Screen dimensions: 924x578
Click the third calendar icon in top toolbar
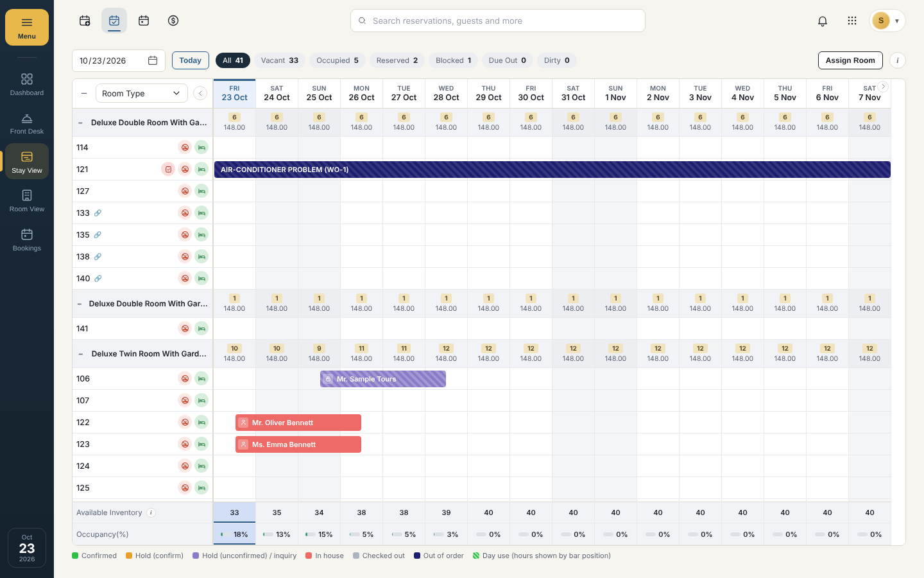[x=144, y=21]
